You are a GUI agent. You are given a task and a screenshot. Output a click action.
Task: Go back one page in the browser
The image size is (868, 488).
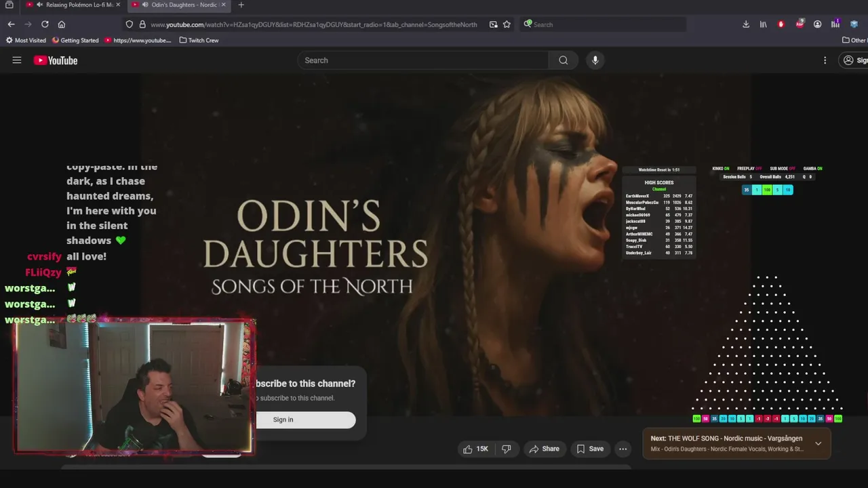point(11,24)
